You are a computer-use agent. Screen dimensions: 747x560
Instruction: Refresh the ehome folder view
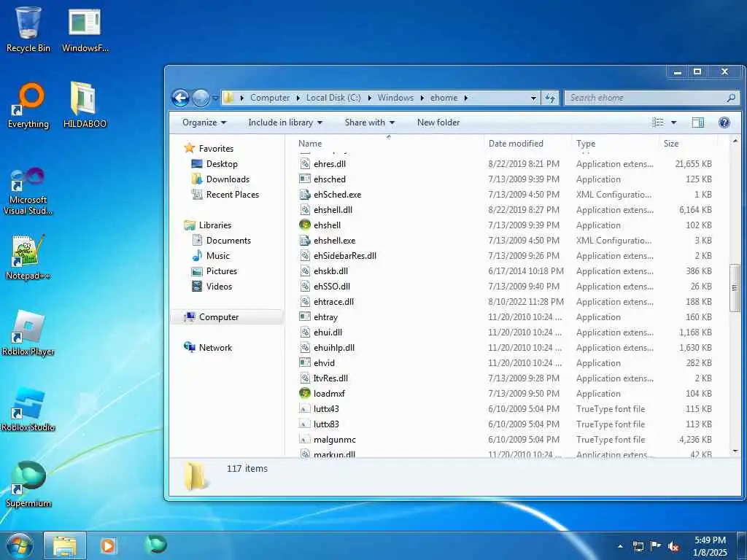coord(550,98)
